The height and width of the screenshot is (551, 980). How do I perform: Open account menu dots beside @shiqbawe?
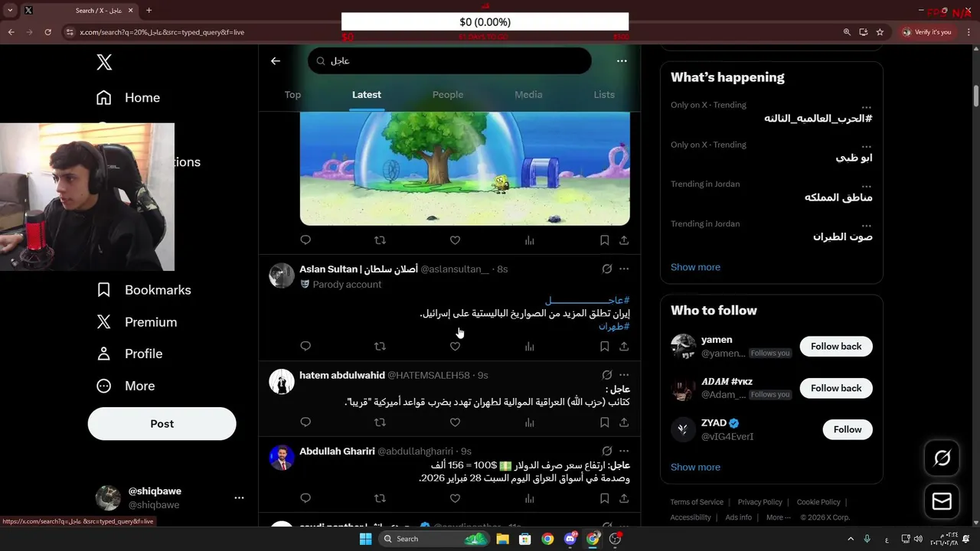(x=239, y=497)
